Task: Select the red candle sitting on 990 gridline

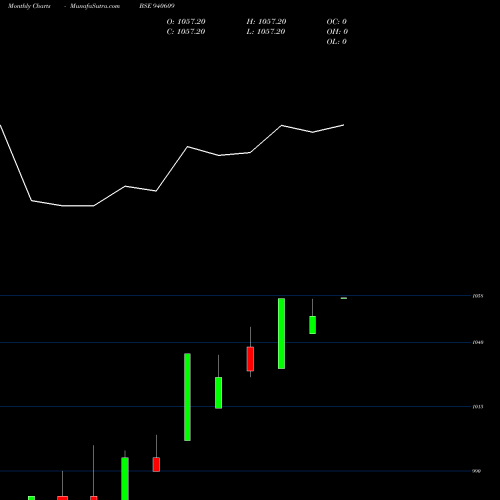Action: (x=156, y=464)
